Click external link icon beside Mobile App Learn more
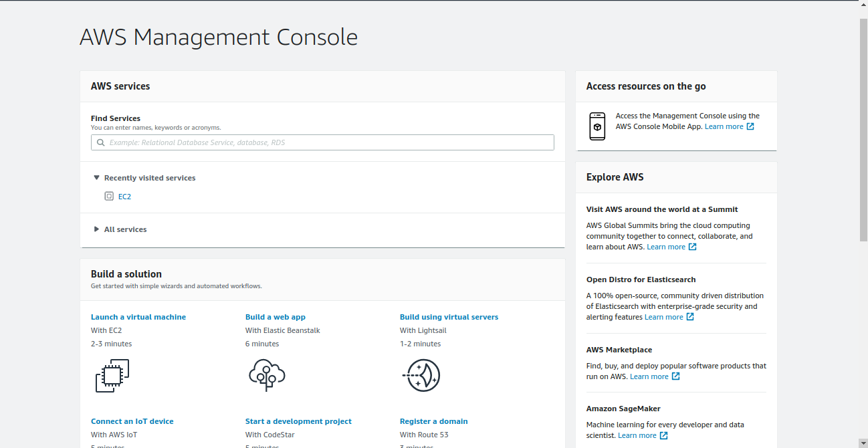The image size is (868, 448). (750, 126)
